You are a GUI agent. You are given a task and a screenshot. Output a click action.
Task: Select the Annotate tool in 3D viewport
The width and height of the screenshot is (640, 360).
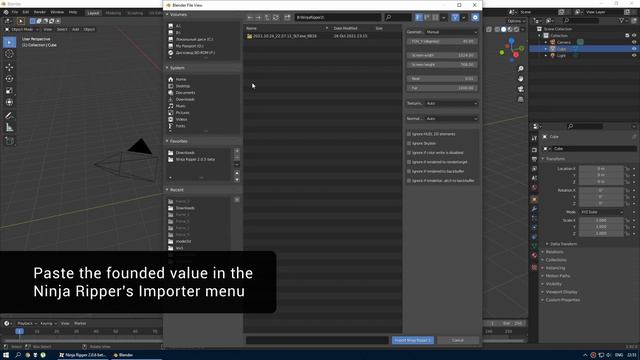pos(9,116)
